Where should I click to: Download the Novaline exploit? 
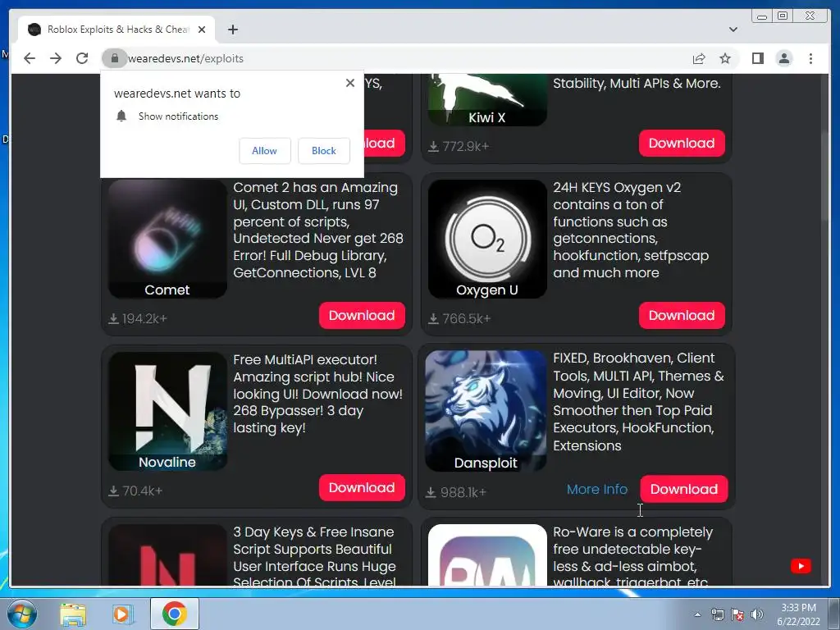tap(362, 488)
